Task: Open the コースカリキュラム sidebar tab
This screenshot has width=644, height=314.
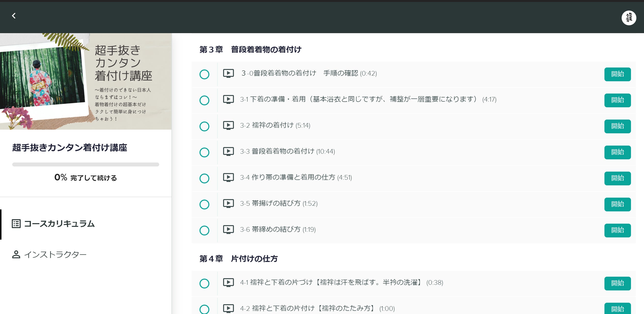Action: tap(59, 224)
